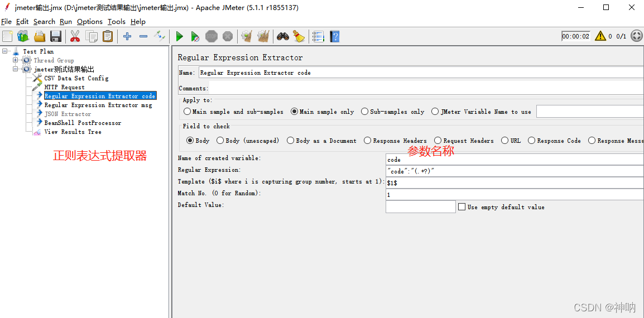Select CSV Data Set Config in tree
The image size is (644, 318).
(76, 78)
